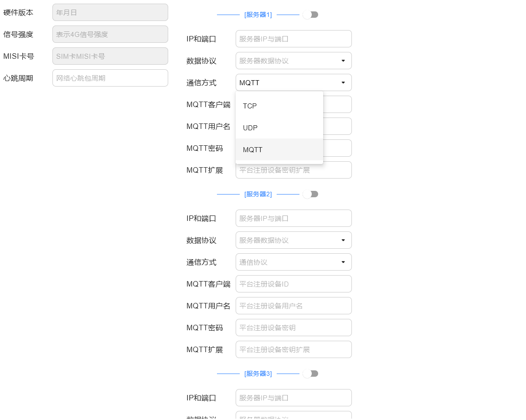
Task: Toggle the Server 3 enable switch
Action: (x=310, y=374)
